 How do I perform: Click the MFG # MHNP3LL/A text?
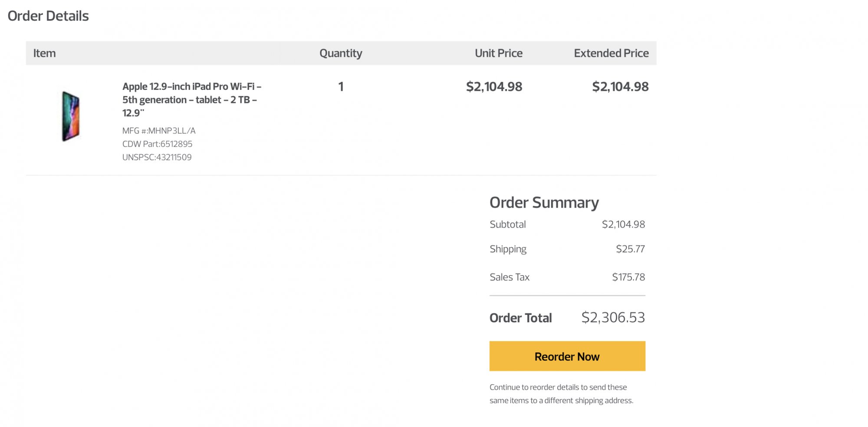point(159,131)
